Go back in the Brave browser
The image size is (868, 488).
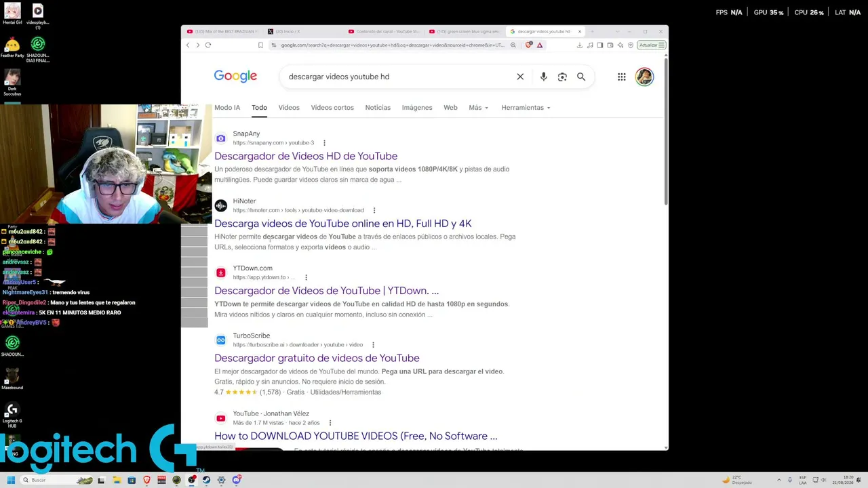coord(188,45)
